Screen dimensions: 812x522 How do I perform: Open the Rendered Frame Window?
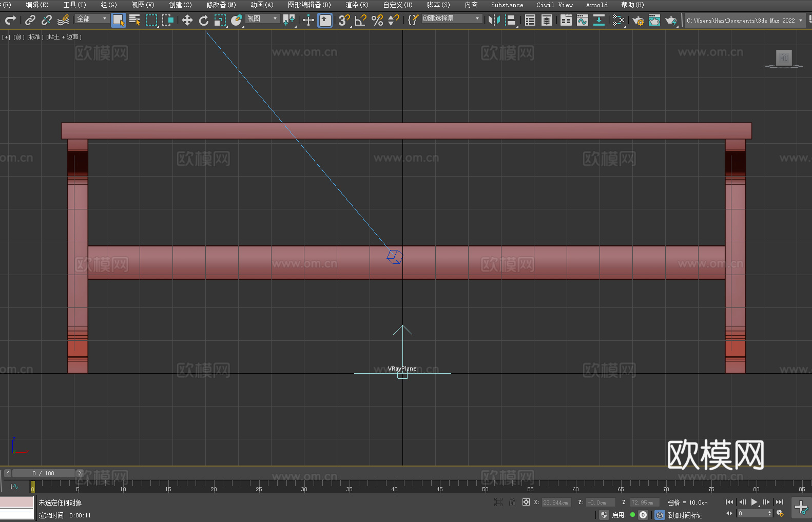[654, 20]
